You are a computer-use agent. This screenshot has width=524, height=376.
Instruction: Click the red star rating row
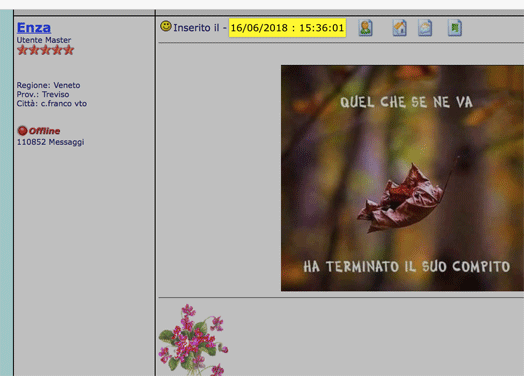[45, 50]
